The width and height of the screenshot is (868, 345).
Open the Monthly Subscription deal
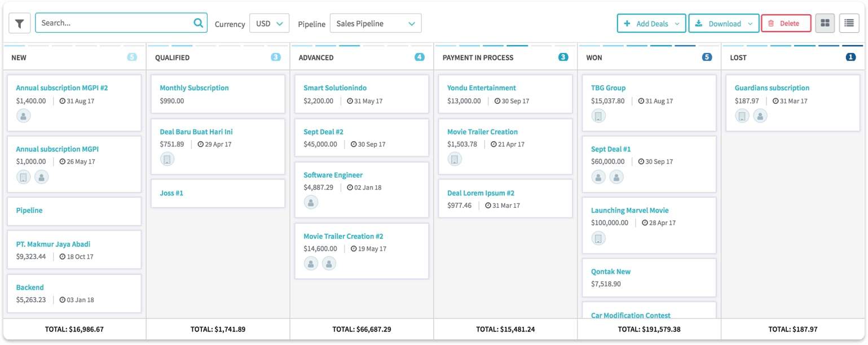(194, 88)
